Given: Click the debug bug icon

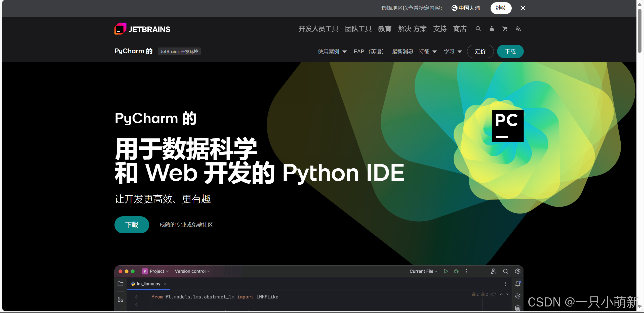Looking at the screenshot, I should [x=456, y=271].
